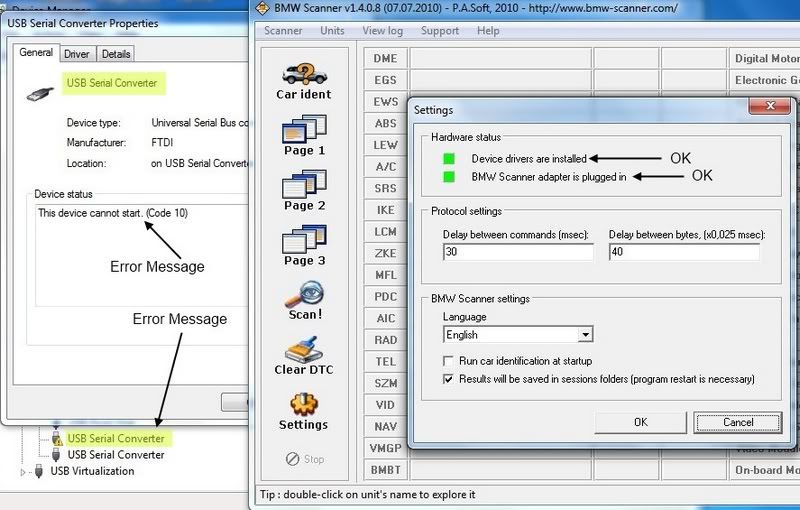Open the Settings gear icon
The image size is (800, 510).
coord(303,407)
